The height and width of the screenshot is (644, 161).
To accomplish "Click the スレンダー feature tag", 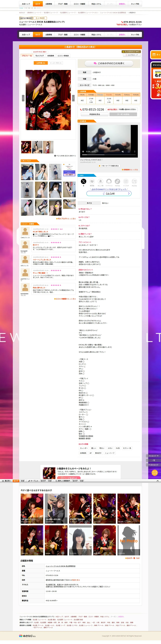I will [x=84, y=448].
